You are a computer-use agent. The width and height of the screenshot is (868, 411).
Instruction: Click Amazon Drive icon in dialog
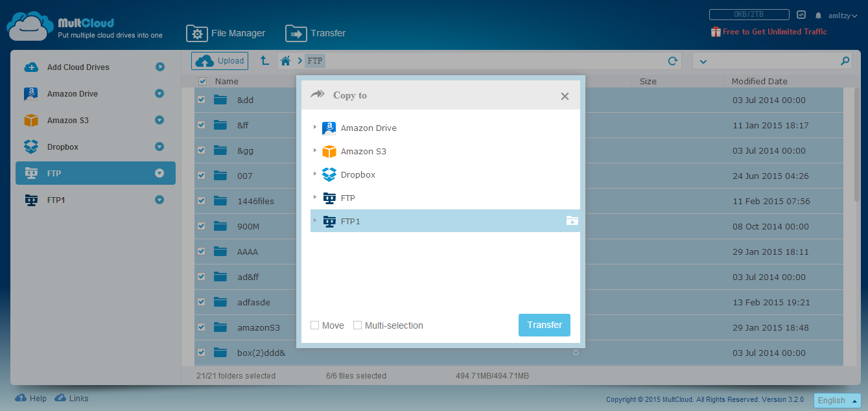329,128
